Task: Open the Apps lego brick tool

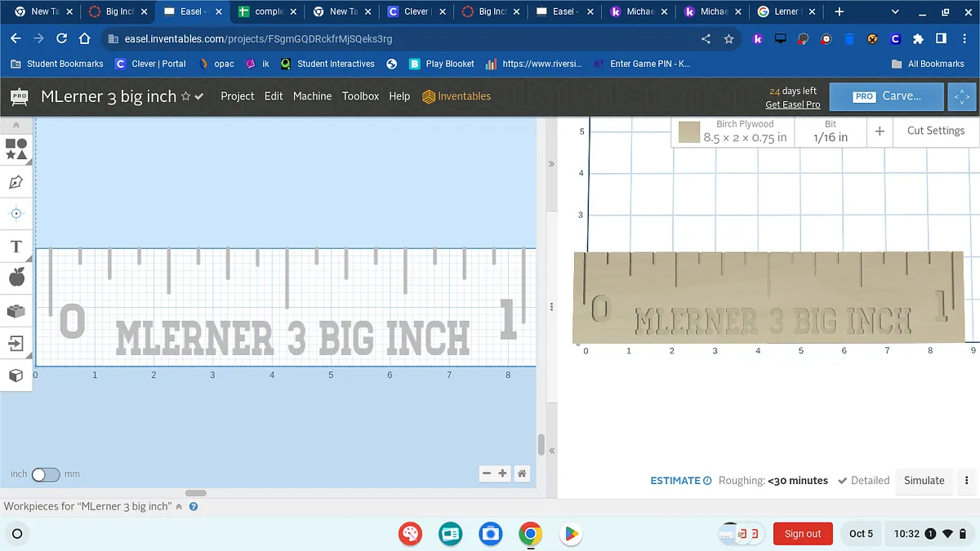Action: coord(16,311)
